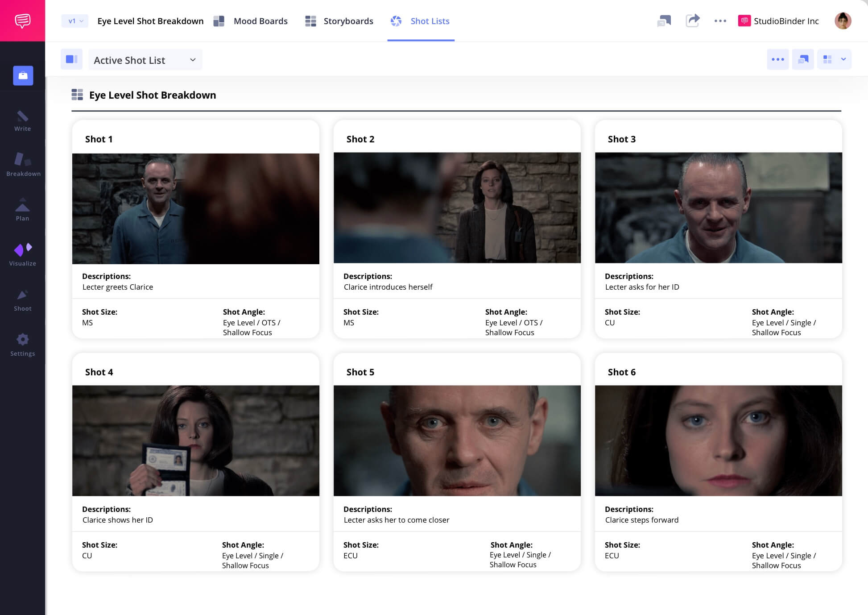Open the Settings gear in sidebar

tap(22, 345)
